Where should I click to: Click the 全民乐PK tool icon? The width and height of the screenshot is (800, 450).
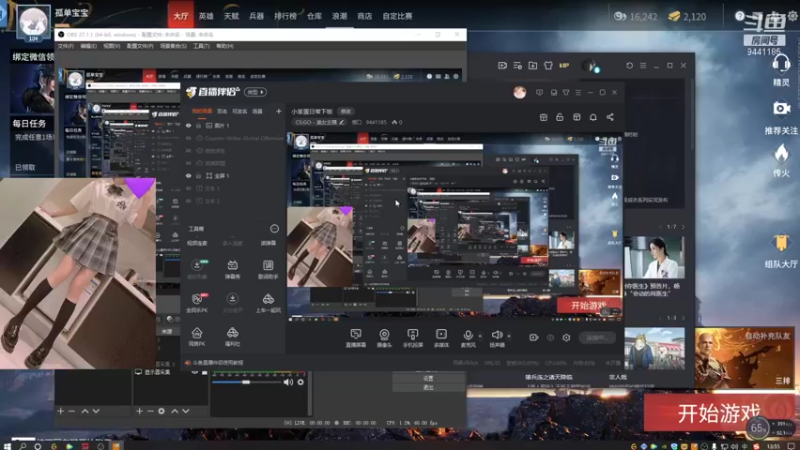click(197, 299)
